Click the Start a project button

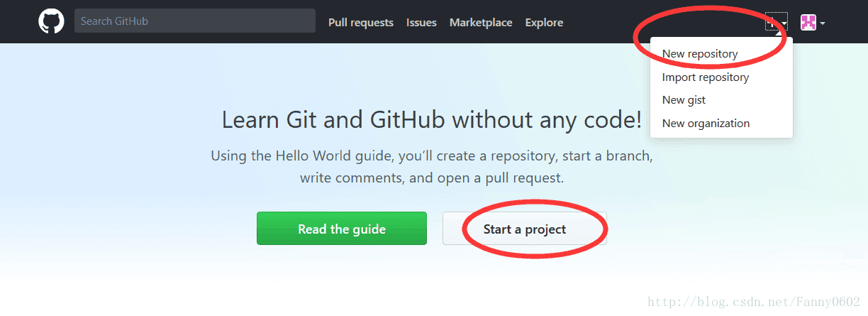pos(525,229)
